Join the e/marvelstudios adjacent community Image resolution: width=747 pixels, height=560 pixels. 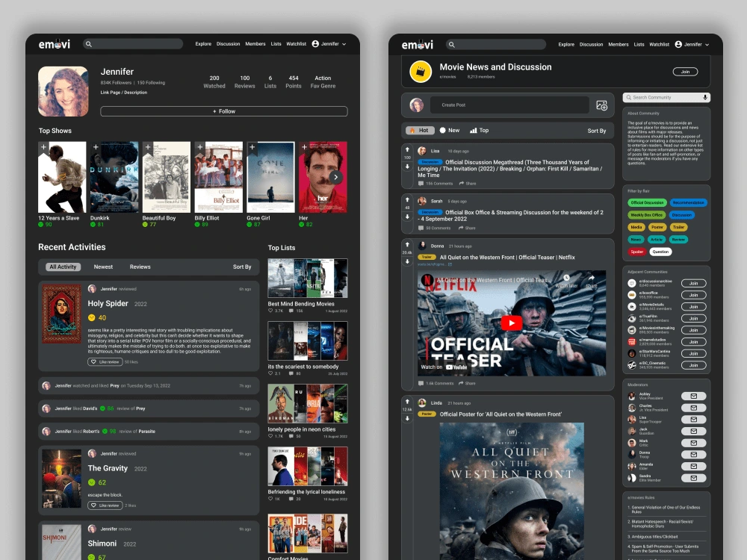(x=694, y=342)
